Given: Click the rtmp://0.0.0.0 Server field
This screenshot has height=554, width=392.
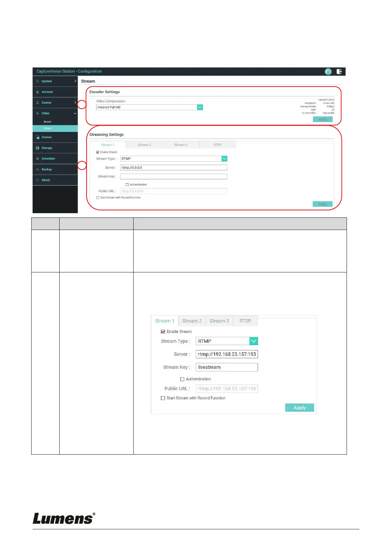Looking at the screenshot, I should point(173,168).
